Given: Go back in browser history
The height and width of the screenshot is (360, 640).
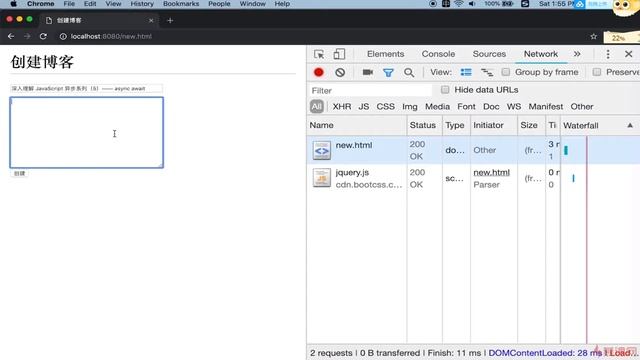Looking at the screenshot, I should point(11,36).
